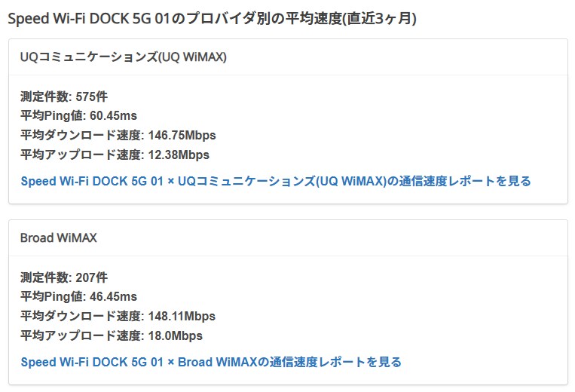Open the UQ WiMAX speed report link
The width and height of the screenshot is (575, 392).
tap(276, 181)
